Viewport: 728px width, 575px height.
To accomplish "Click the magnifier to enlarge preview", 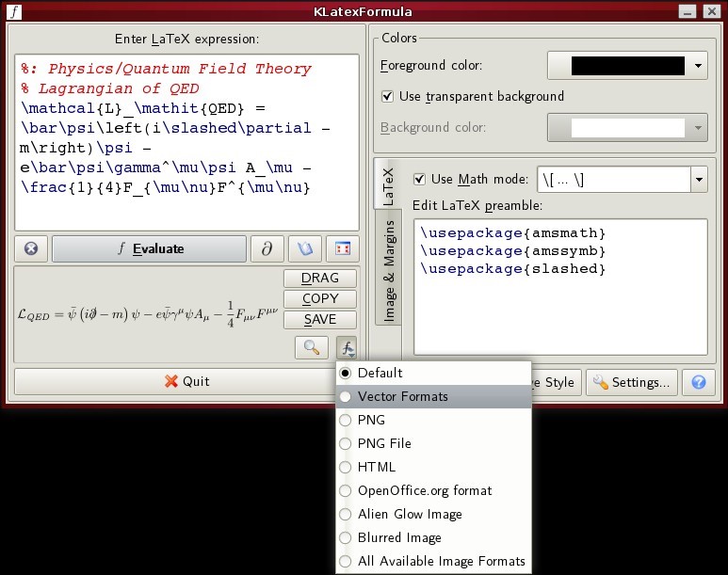I will (x=311, y=348).
